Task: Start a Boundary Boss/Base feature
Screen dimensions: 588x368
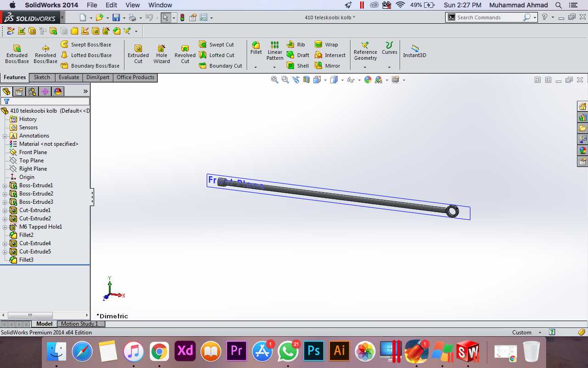Action: pyautogui.click(x=90, y=66)
